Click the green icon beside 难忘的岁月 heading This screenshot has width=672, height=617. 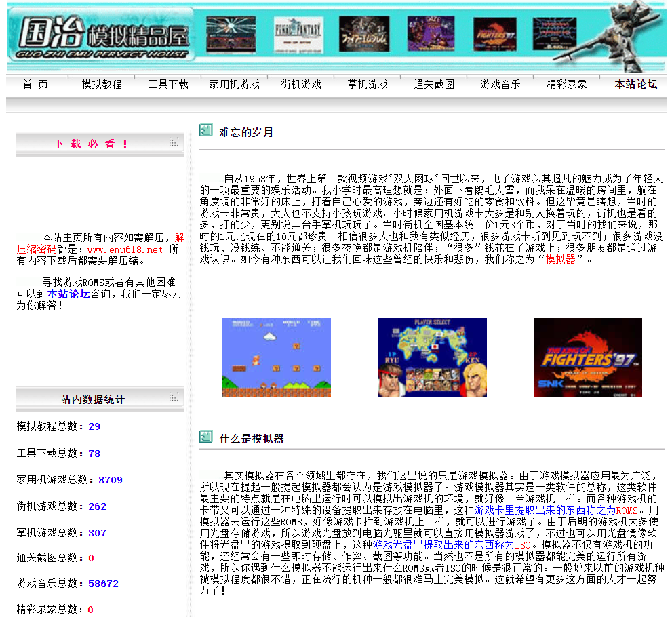tap(205, 130)
